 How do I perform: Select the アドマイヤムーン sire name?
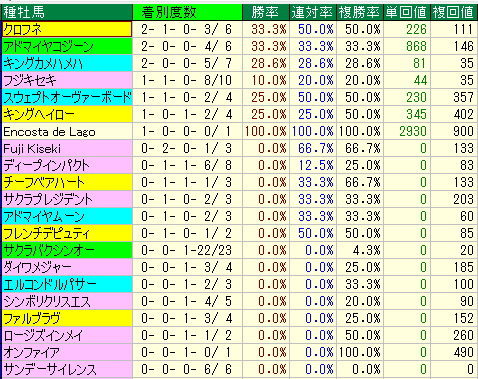pyautogui.click(x=44, y=216)
